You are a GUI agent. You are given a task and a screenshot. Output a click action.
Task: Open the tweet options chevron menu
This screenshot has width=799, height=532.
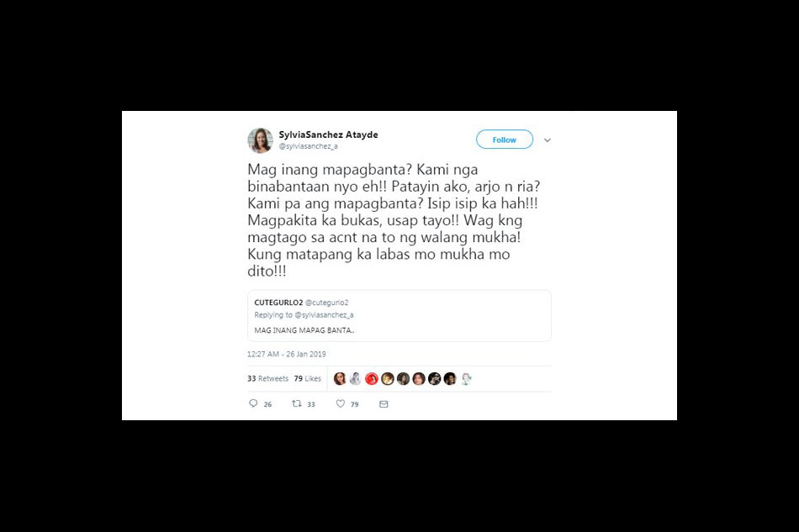(548, 140)
